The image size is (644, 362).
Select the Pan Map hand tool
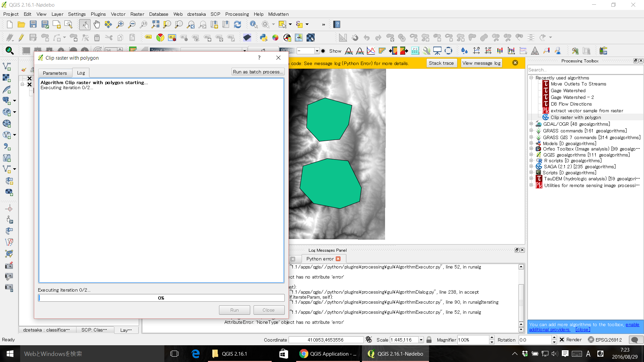pos(97,24)
